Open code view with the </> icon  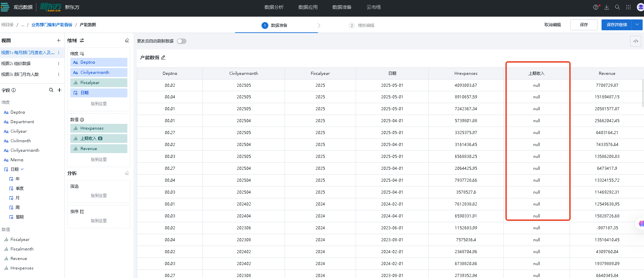click(x=636, y=41)
